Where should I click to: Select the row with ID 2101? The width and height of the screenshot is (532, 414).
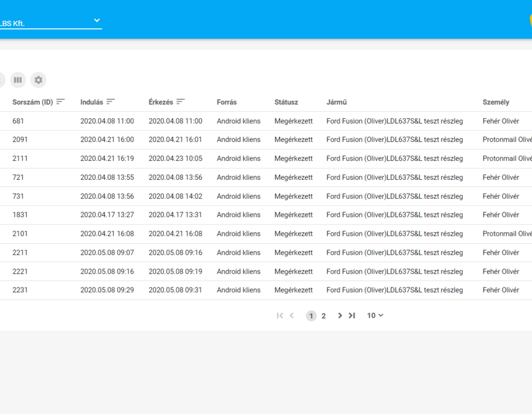[266, 234]
